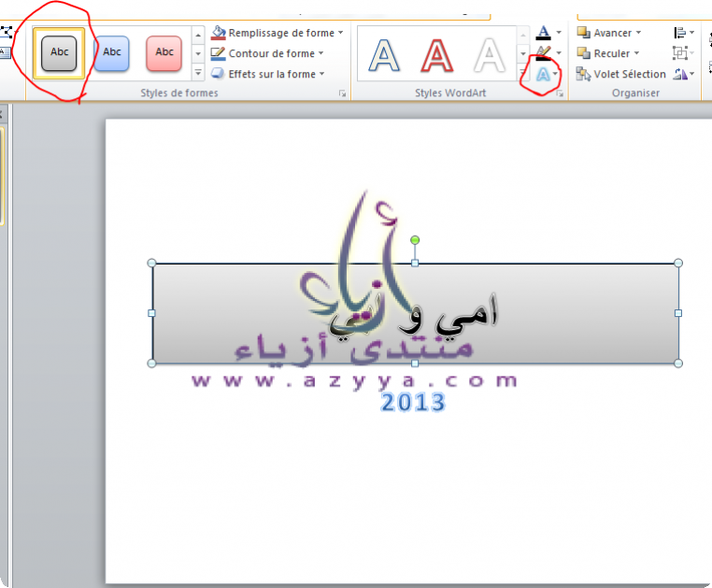Screen dimensions: 712x588
Task: Select the gray Abc shape style
Action: pyautogui.click(x=60, y=53)
